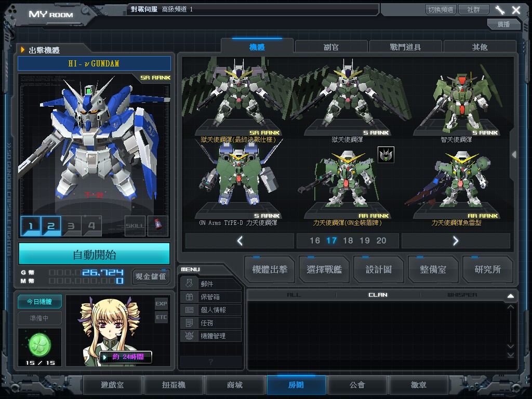532x399 pixels.
Task: Expand the chat window with the up arrow
Action: click(510, 296)
